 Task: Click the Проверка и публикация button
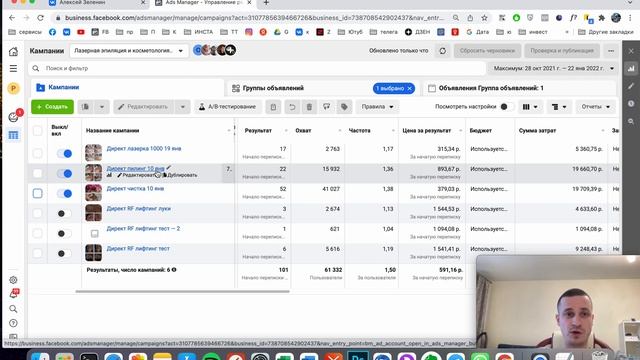click(562, 51)
